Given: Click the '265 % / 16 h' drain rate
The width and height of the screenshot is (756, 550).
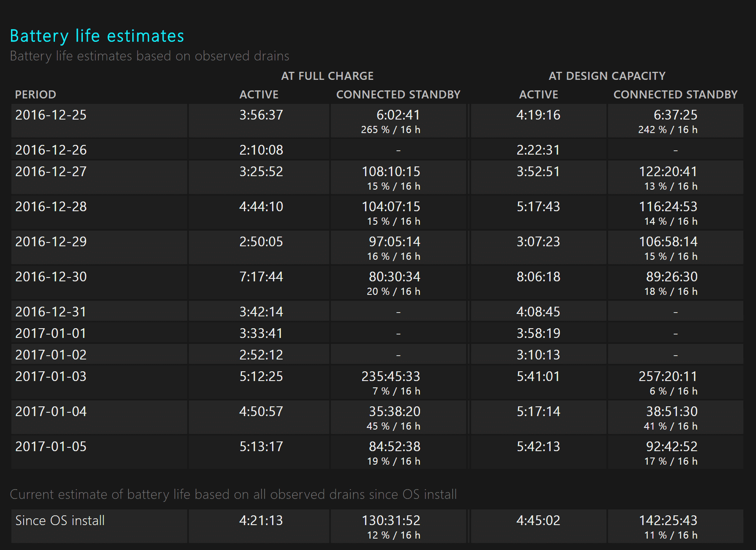Looking at the screenshot, I should tap(390, 130).
